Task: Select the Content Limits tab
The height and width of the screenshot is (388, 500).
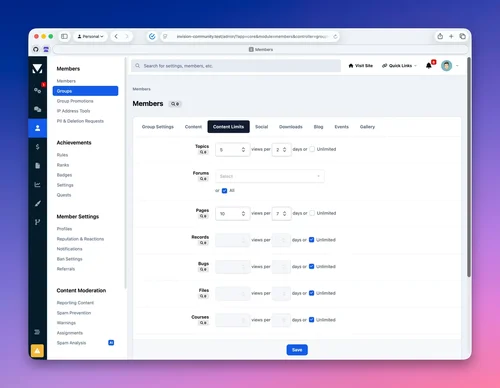Action: (x=228, y=127)
